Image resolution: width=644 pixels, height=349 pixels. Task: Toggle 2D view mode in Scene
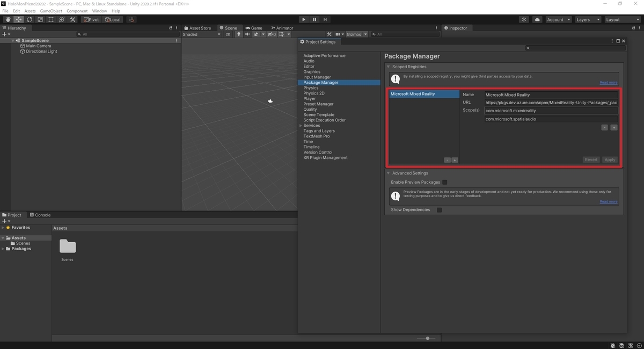point(228,34)
